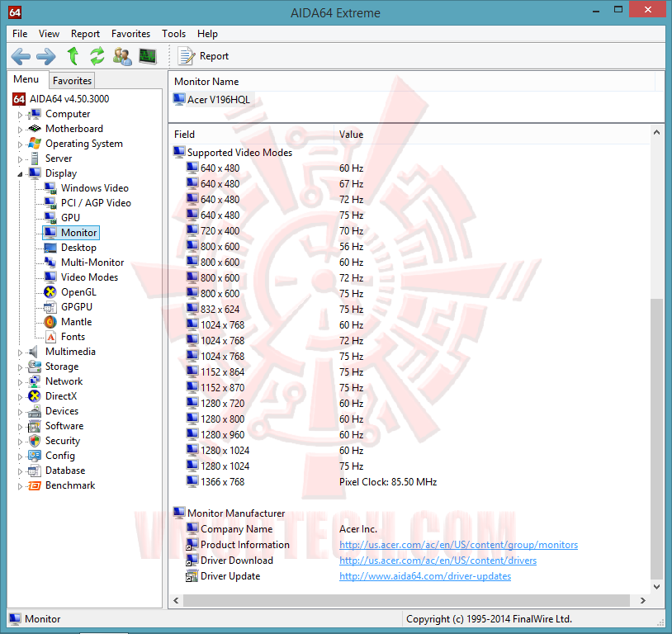This screenshot has width=672, height=634.
Task: Click the horizontal scrollbar right arrow
Action: [642, 601]
